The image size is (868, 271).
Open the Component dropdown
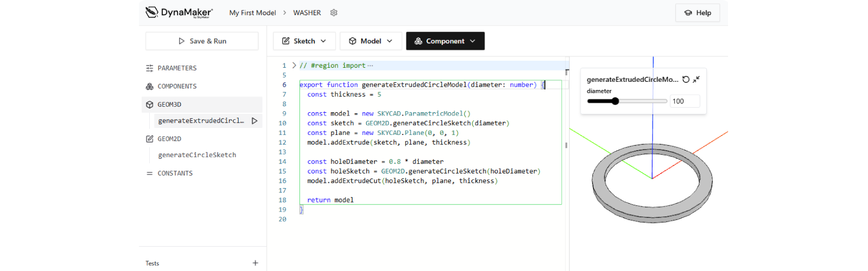445,41
